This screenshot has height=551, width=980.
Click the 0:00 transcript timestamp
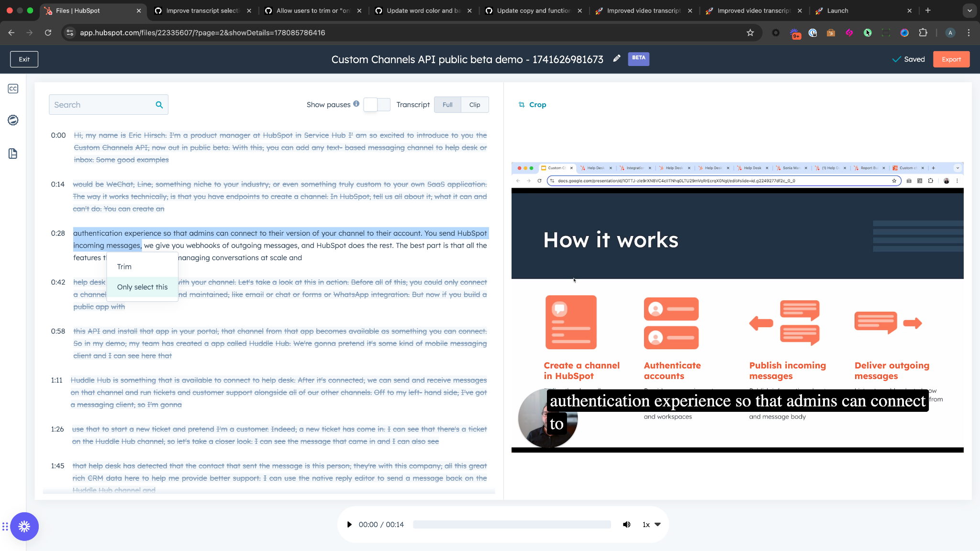click(x=58, y=135)
